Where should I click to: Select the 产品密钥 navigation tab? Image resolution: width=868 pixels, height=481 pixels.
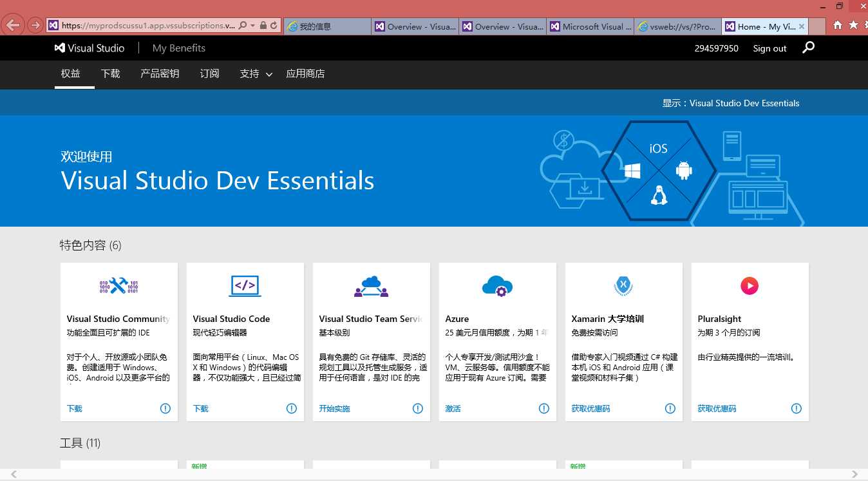[160, 73]
